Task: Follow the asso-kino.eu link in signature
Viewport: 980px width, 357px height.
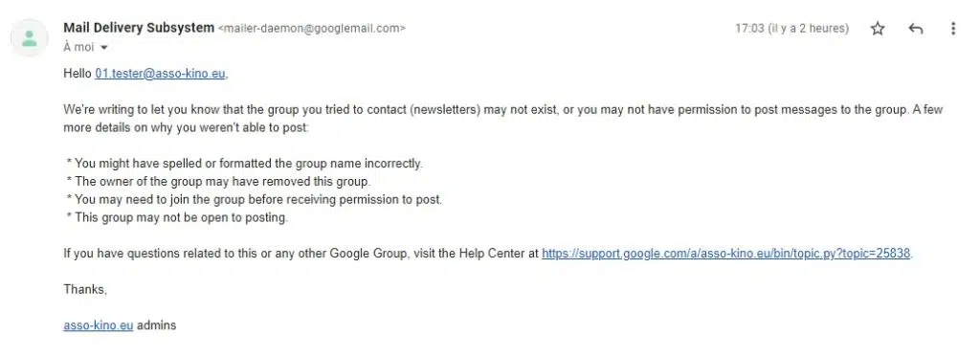Action: point(99,325)
